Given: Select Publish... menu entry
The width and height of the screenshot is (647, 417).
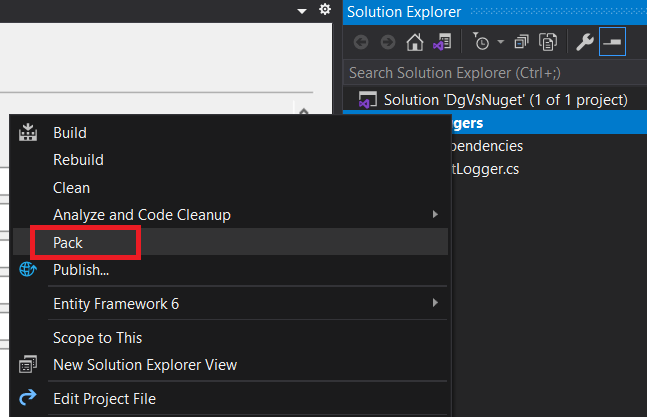Looking at the screenshot, I should [x=81, y=269].
